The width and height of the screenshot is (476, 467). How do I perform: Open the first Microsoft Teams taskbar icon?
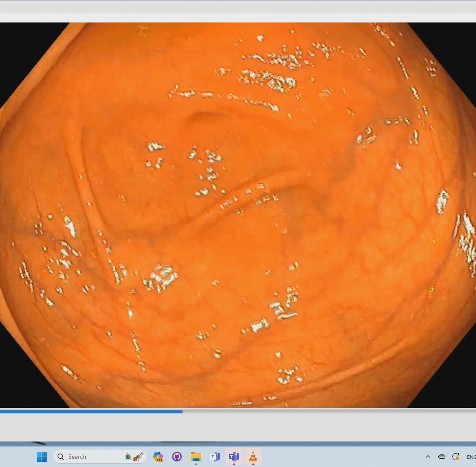[215, 457]
